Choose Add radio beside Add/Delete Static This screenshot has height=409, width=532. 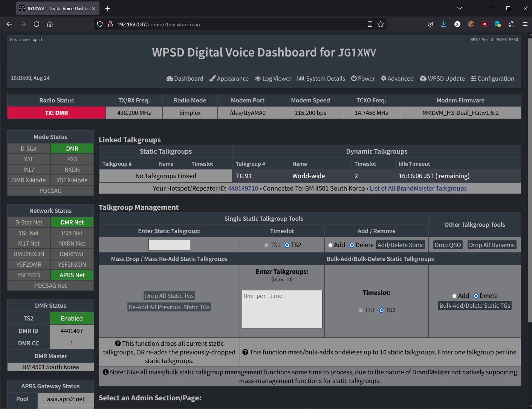(x=330, y=245)
